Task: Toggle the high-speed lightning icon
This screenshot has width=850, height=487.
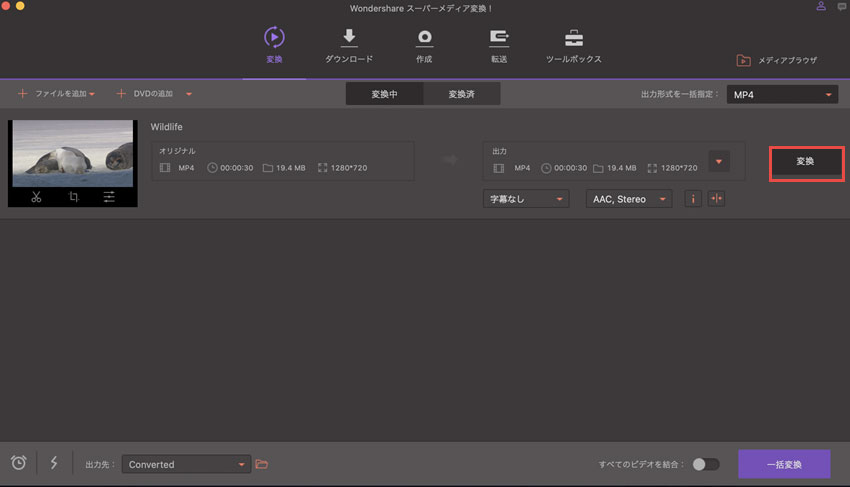Action: click(54, 463)
